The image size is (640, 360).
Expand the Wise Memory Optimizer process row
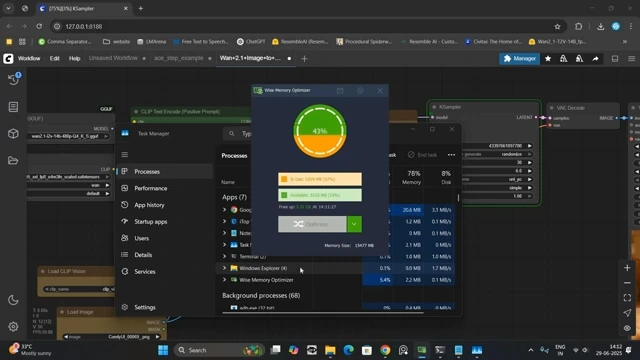pyautogui.click(x=224, y=280)
